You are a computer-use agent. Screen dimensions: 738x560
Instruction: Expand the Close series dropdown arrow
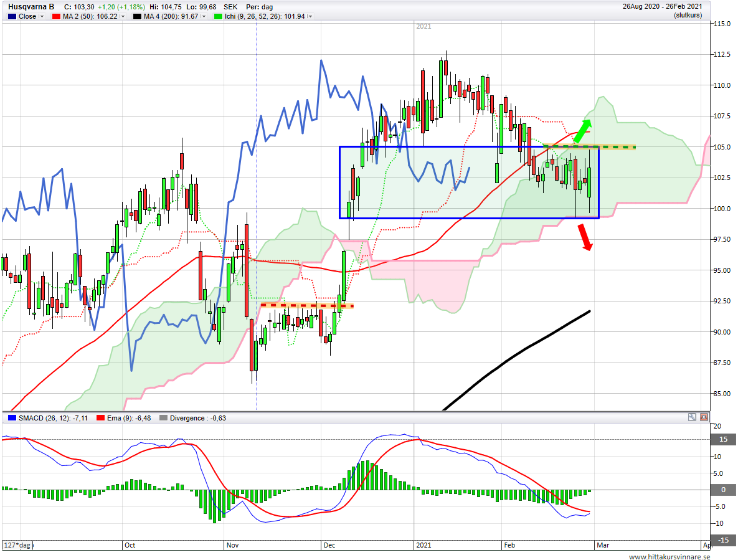tap(42, 16)
